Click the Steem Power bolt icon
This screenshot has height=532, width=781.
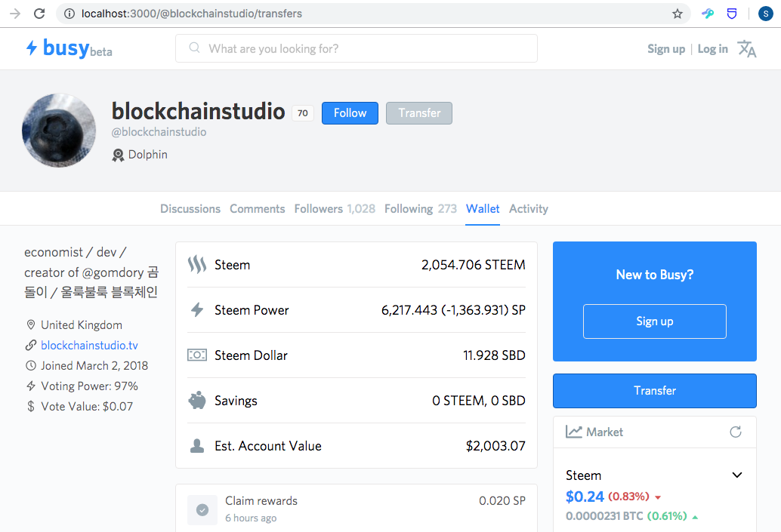tap(197, 310)
